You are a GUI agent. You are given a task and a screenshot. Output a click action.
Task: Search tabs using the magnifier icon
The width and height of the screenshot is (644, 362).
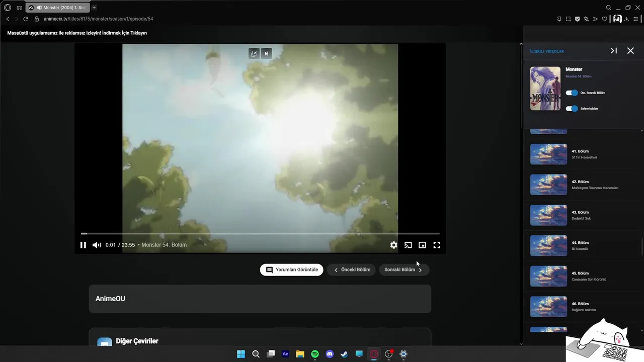tap(609, 8)
